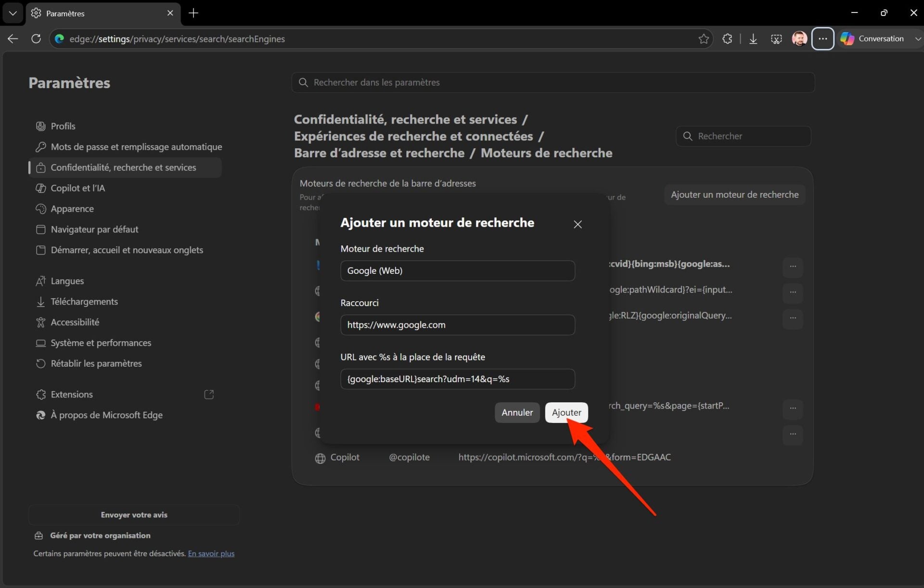
Task: Open the more options button for the search_query row
Action: 793,409
